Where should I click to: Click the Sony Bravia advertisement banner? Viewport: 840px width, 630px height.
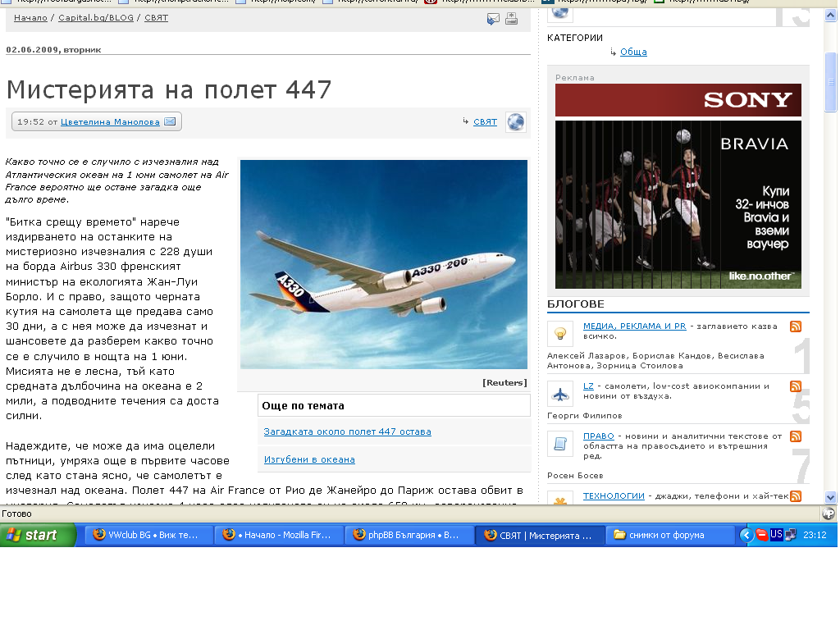tap(678, 186)
